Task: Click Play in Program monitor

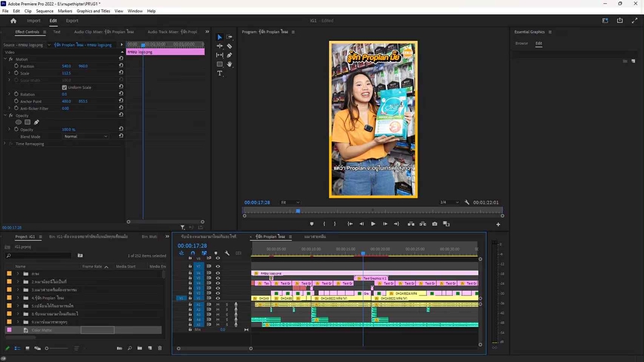Action: [x=373, y=224]
